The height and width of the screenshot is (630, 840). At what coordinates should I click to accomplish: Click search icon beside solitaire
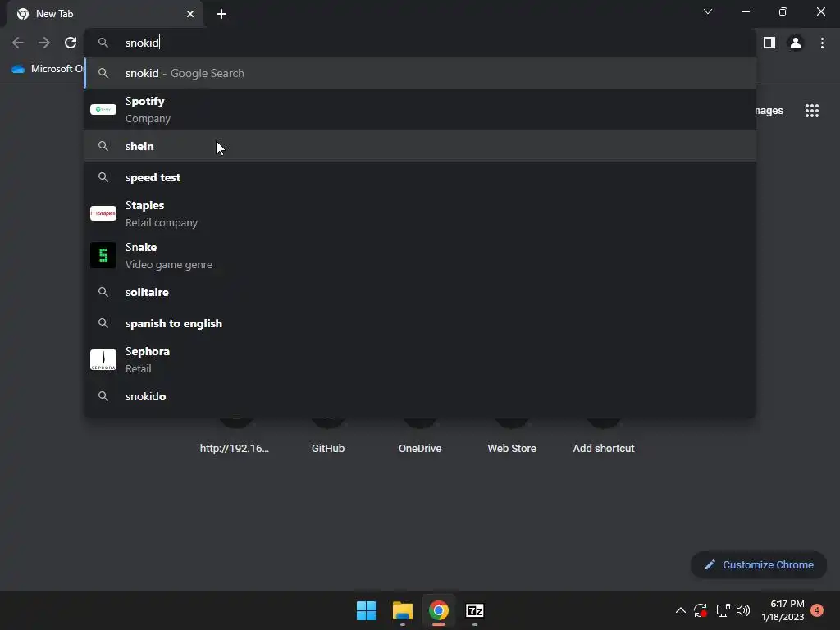tap(103, 293)
